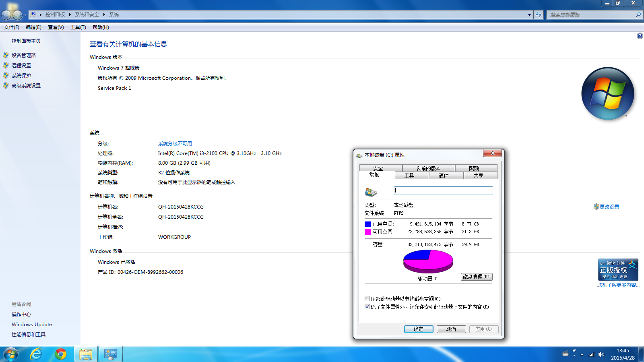Click the 更改设置 link
The image size is (644, 362).
pos(609,207)
